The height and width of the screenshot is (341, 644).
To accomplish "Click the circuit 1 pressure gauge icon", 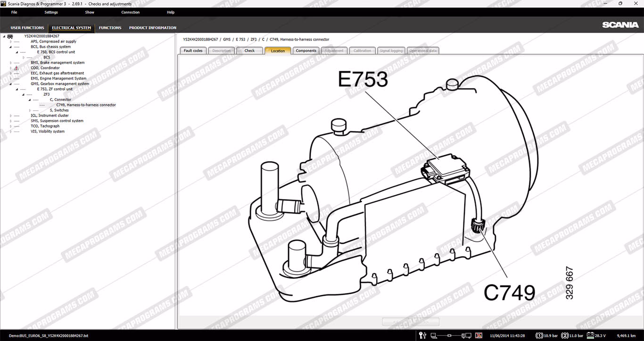I will click(539, 335).
